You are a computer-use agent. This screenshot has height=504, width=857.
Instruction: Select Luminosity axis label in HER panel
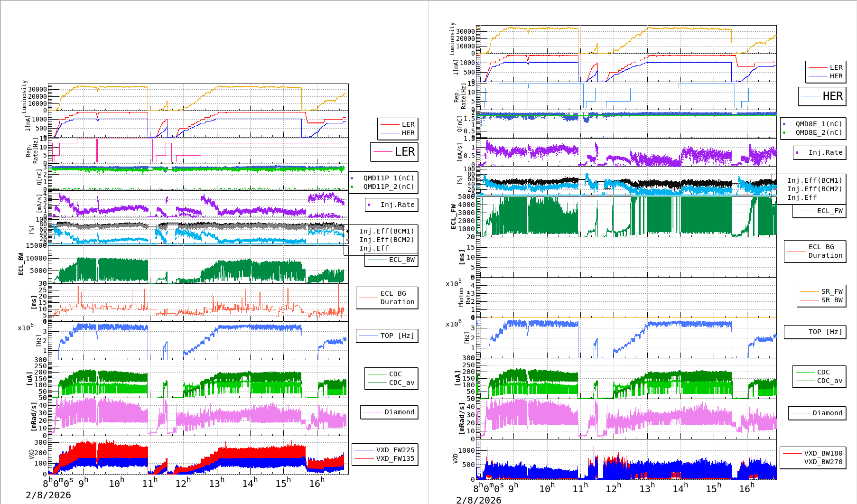pos(452,38)
